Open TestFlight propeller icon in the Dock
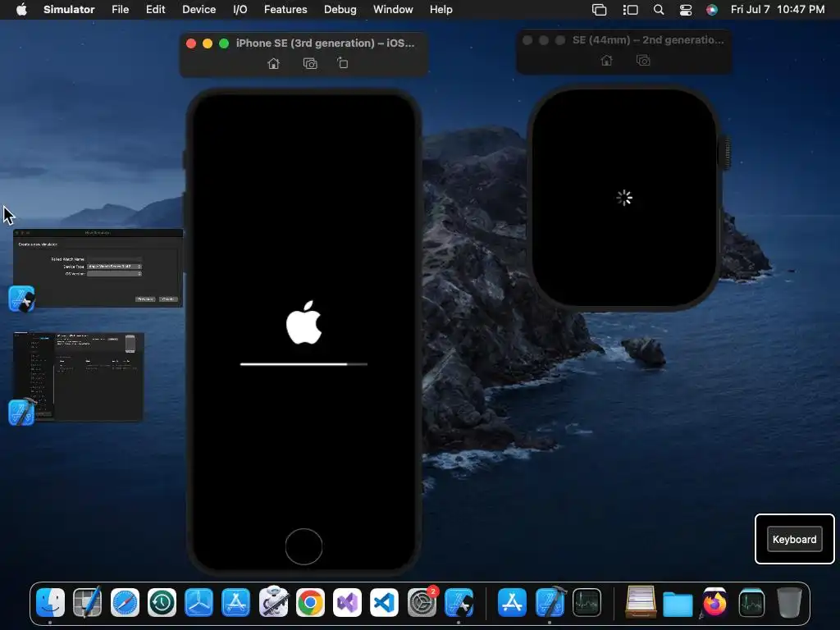This screenshot has height=630, width=840. pyautogui.click(x=199, y=603)
